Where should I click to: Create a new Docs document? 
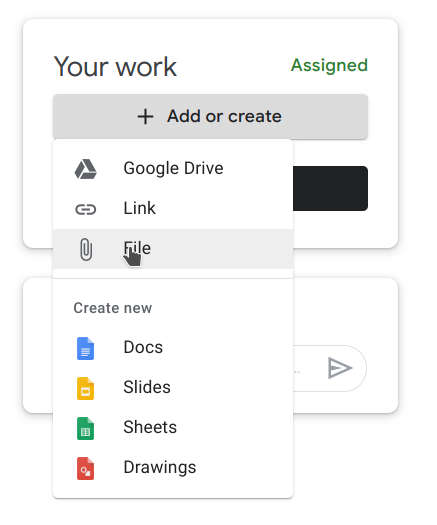[x=173, y=348]
